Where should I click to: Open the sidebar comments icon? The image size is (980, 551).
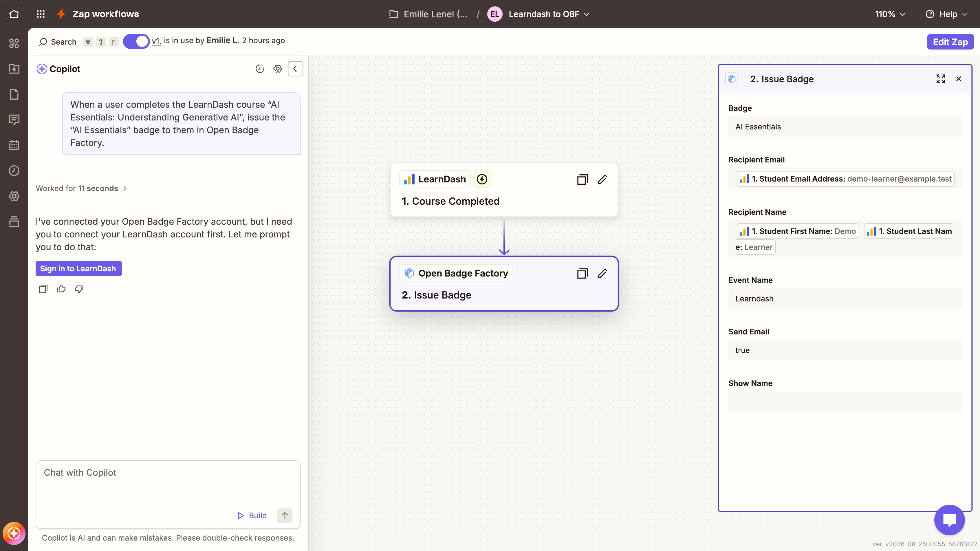coord(14,120)
